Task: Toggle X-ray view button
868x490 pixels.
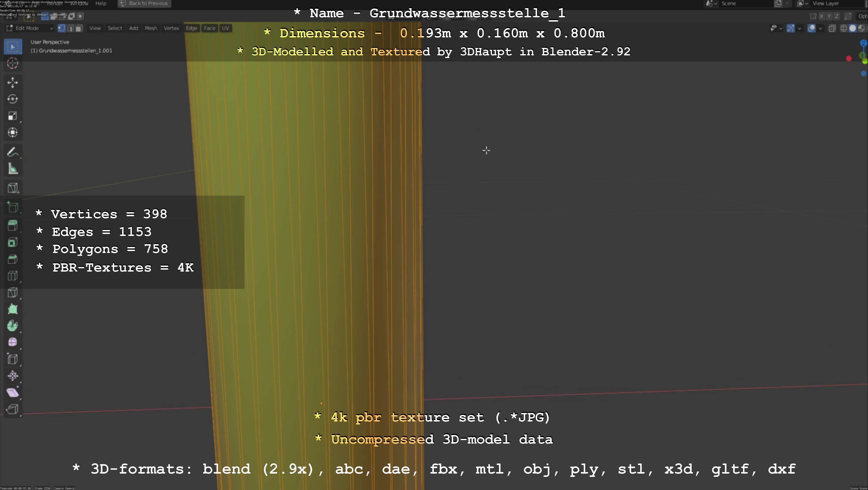Action: 832,28
